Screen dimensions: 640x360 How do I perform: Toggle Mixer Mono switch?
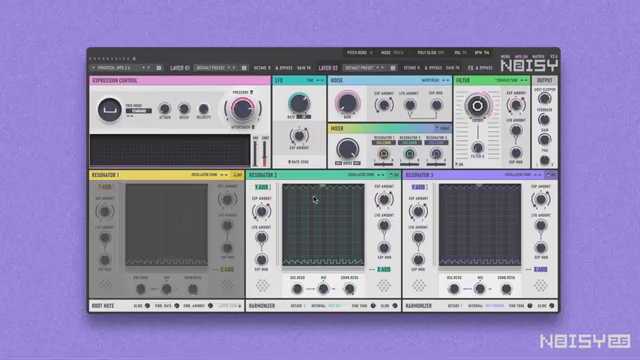tap(442, 129)
